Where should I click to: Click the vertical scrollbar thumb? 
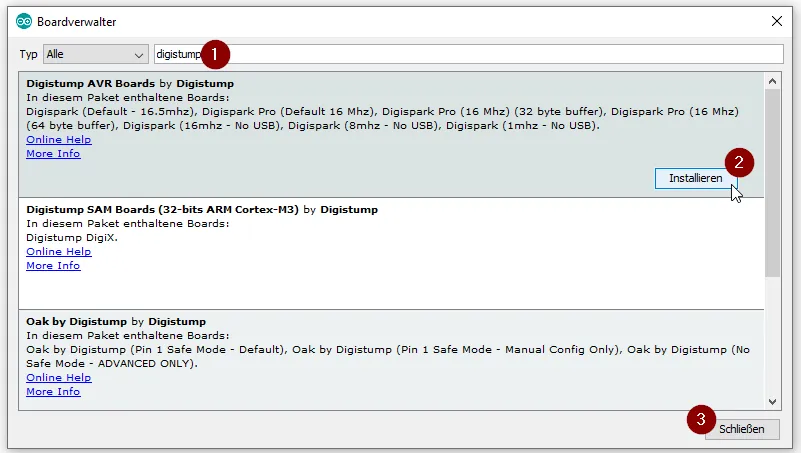tap(773, 180)
